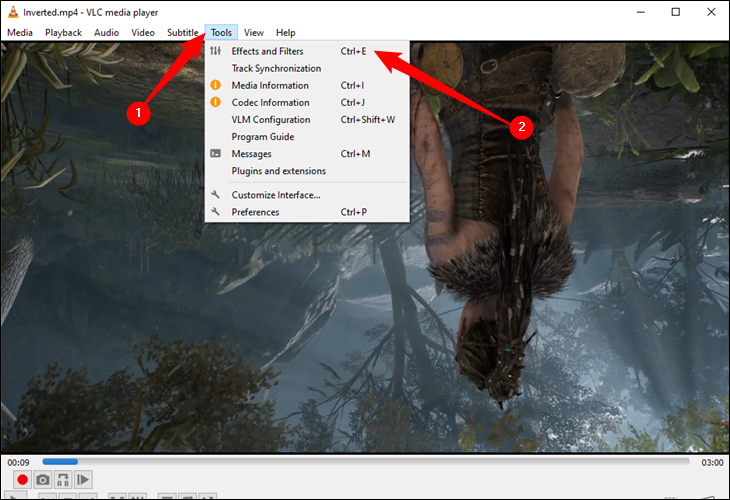
Task: Open Media Information from Tools menu
Action: 270,86
